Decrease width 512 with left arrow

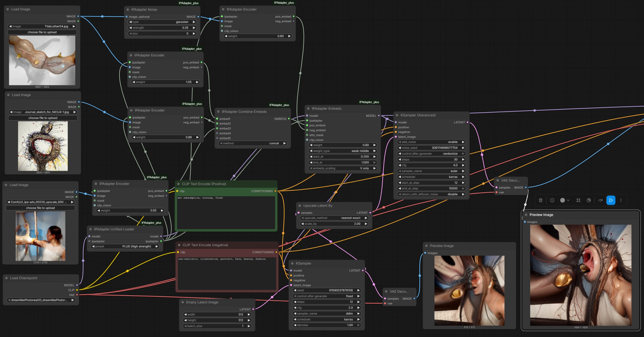coord(185,314)
